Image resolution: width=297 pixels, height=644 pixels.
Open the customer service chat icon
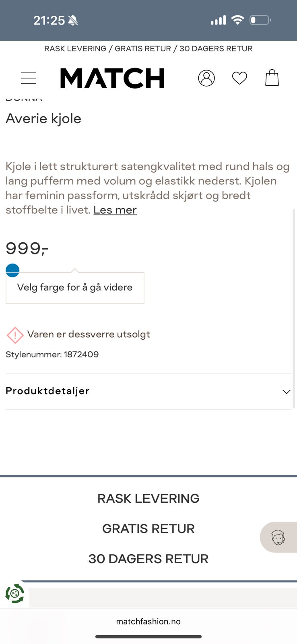pyautogui.click(x=278, y=537)
